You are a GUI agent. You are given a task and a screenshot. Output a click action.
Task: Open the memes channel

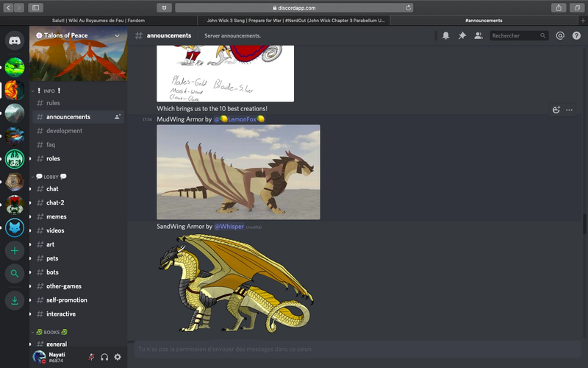click(56, 216)
